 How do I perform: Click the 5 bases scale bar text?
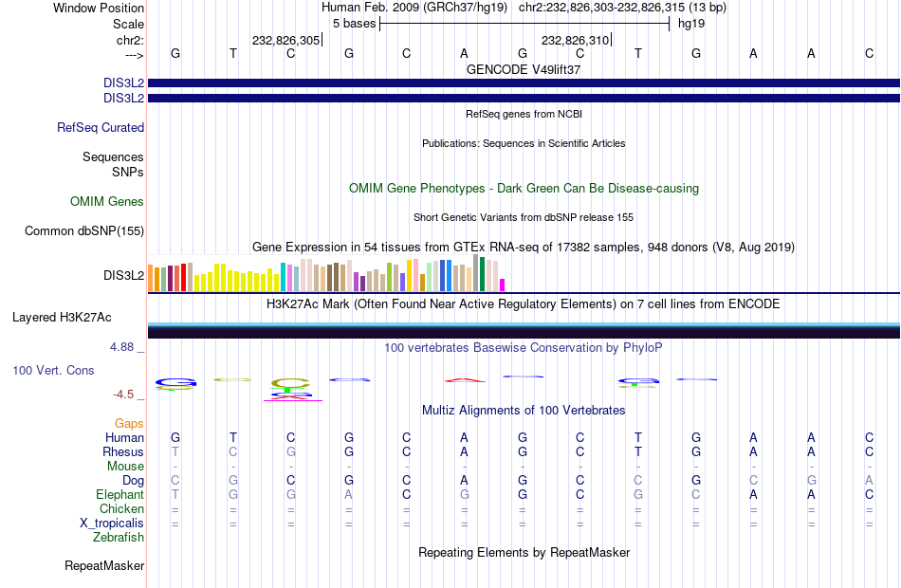tap(354, 24)
